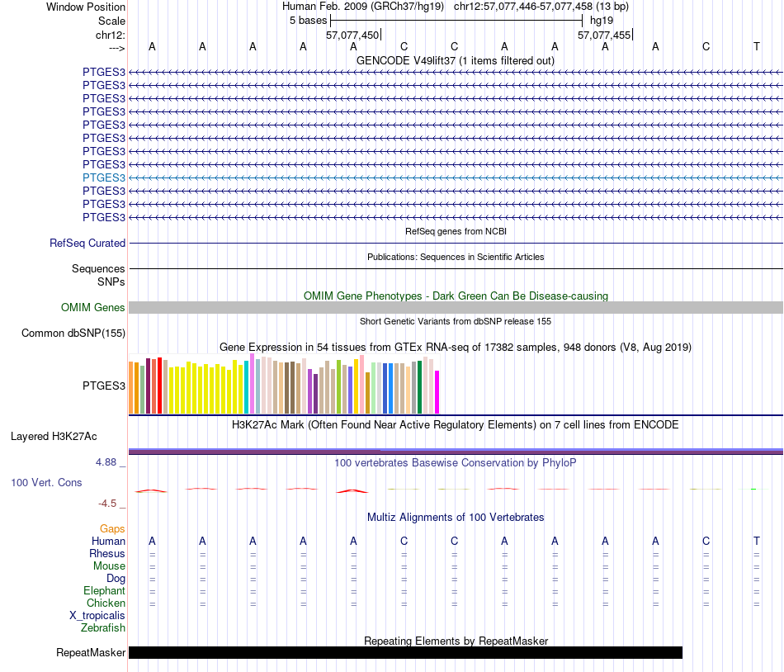Click the 'Mouse' species label

[x=109, y=566]
